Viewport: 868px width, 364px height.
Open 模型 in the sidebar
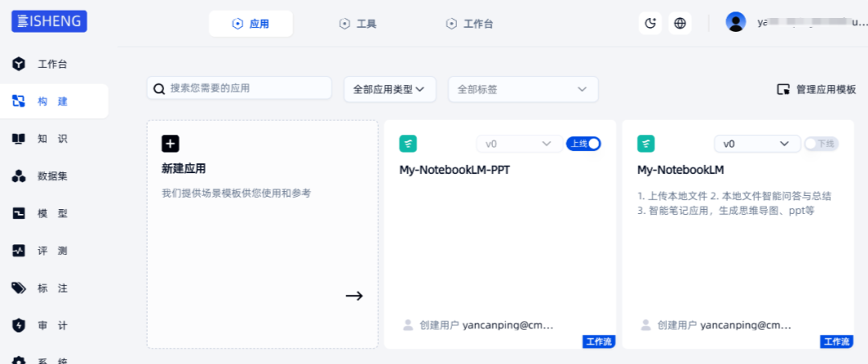click(54, 213)
